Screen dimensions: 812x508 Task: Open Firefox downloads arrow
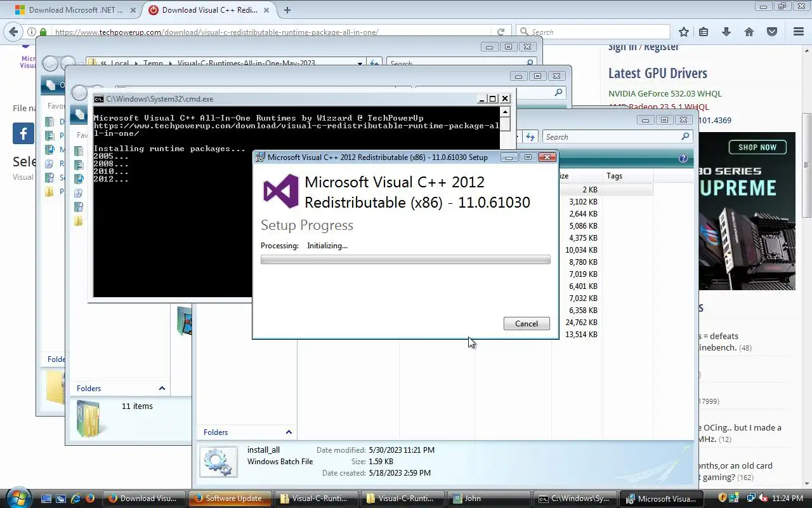726,32
